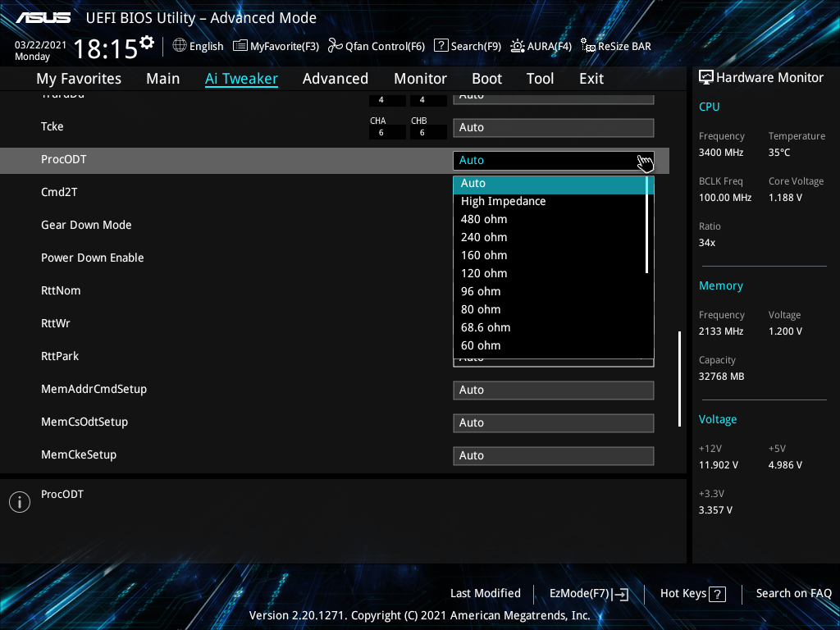Viewport: 840px width, 630px height.
Task: Open the Tcke Auto field
Action: coord(554,127)
